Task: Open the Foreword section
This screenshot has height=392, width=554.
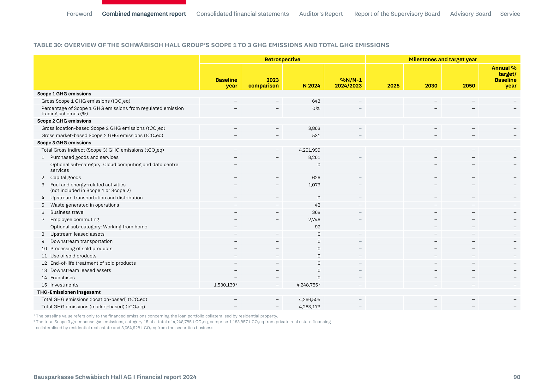Action: pyautogui.click(x=79, y=14)
